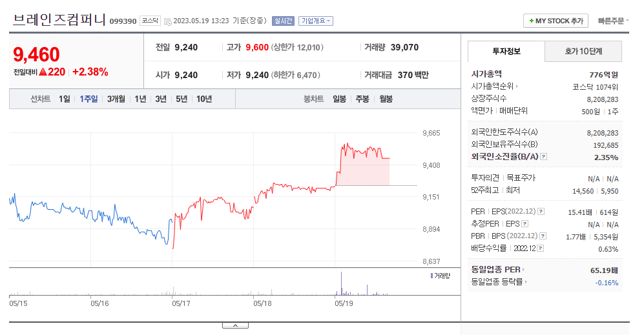
Task: Click the 상한가 12,010 text
Action: click(297, 47)
